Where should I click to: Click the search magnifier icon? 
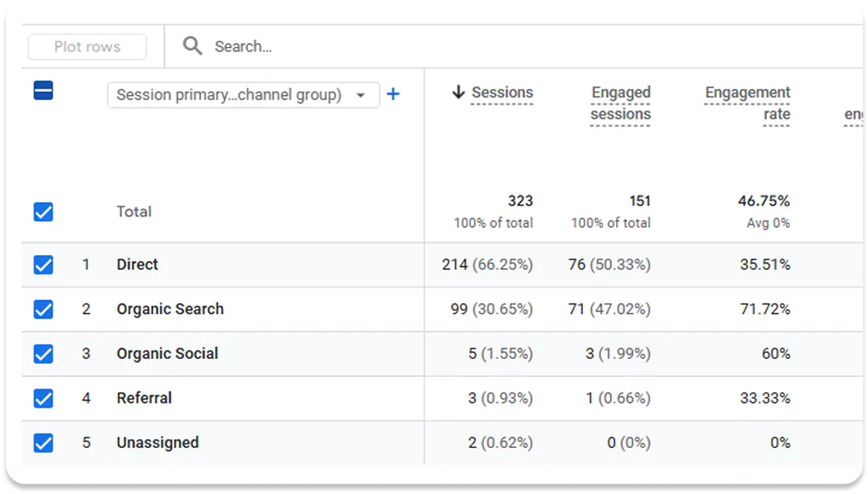[193, 47]
